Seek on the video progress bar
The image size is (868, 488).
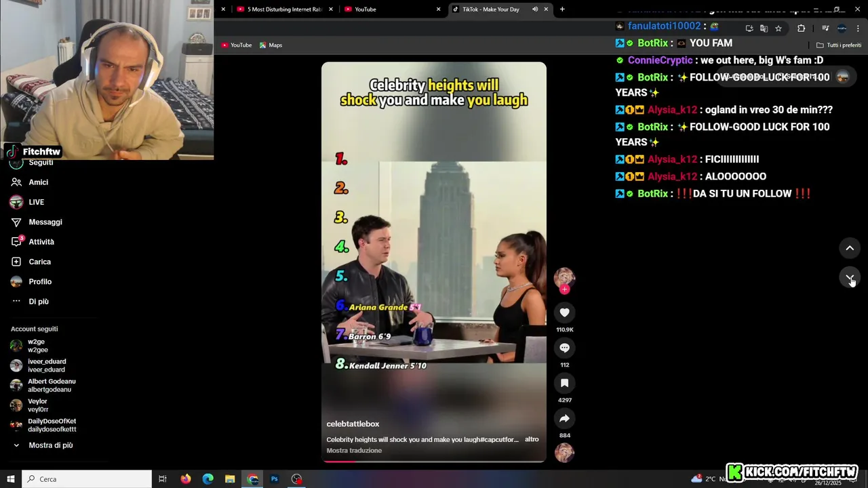click(434, 462)
